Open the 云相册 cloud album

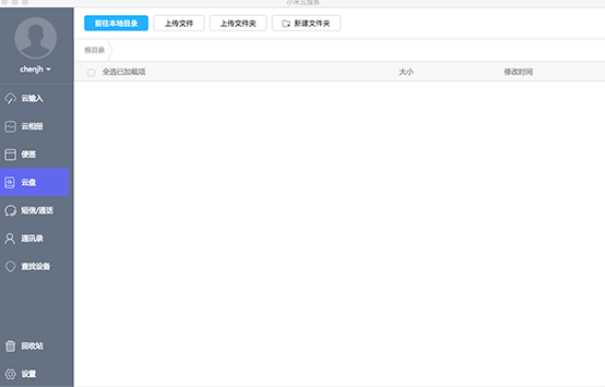[x=35, y=127]
